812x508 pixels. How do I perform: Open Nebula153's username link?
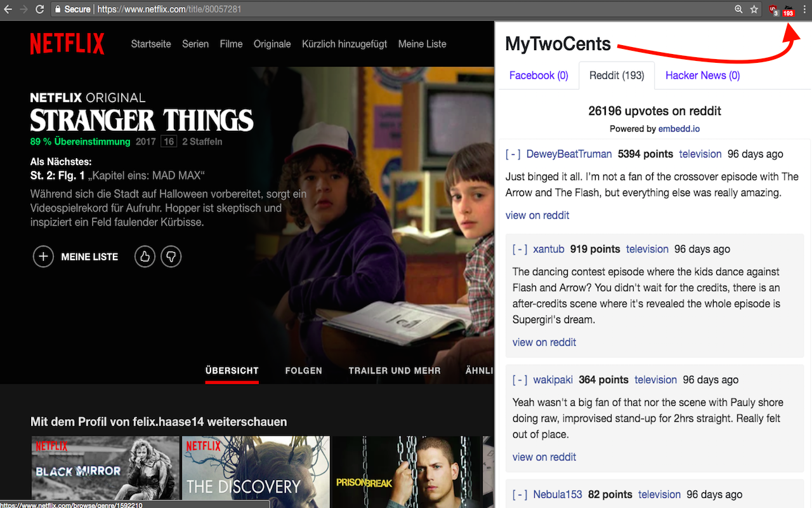558,494
